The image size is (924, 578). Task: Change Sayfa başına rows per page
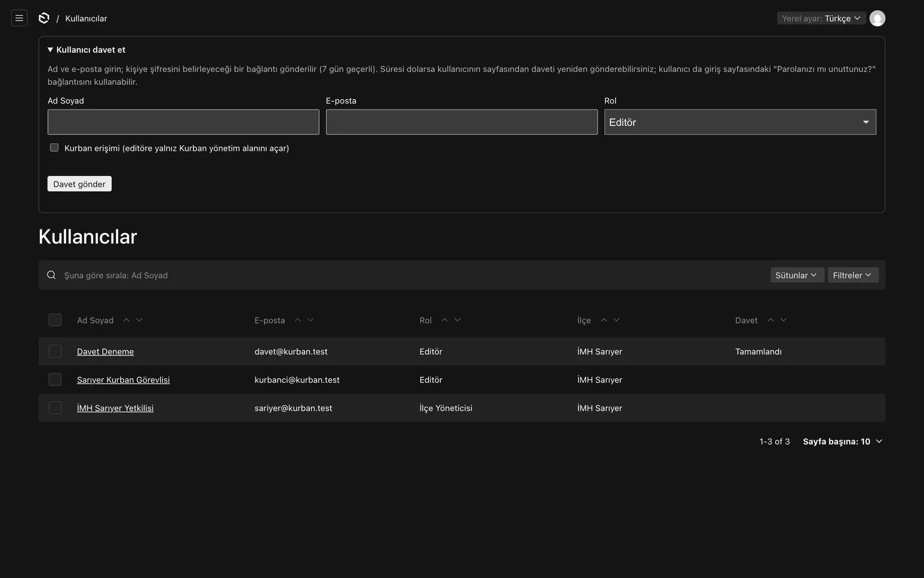point(843,441)
